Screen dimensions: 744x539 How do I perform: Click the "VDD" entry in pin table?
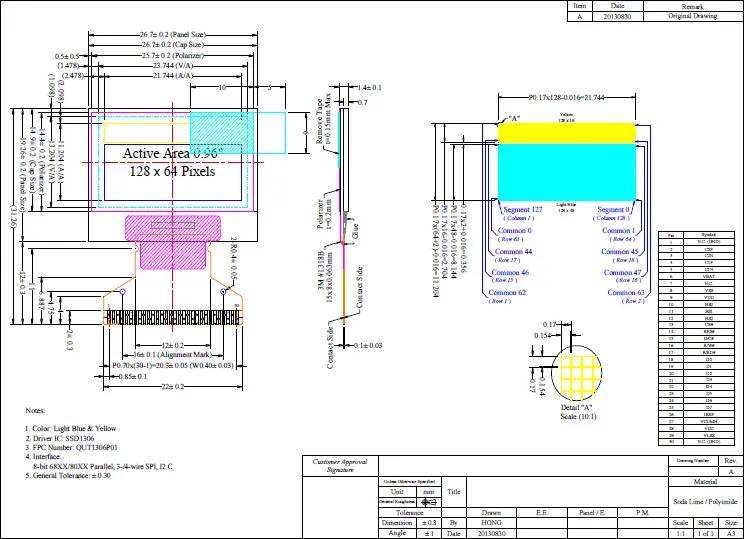point(709,297)
